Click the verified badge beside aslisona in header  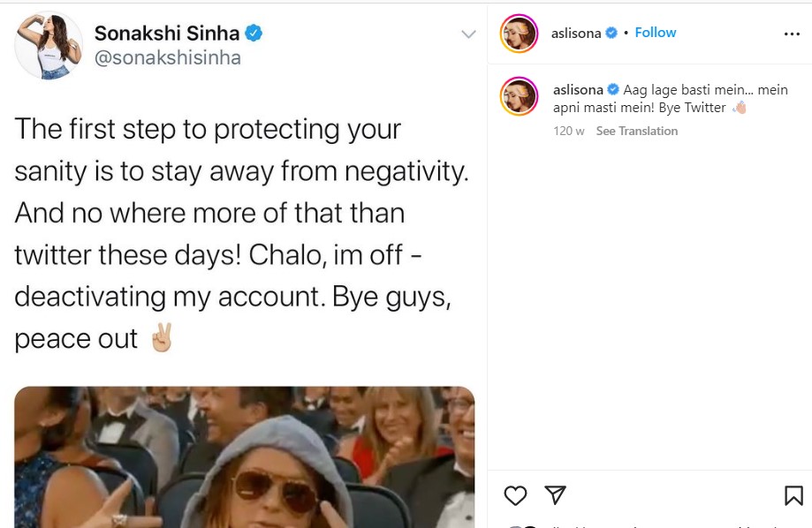click(x=611, y=33)
